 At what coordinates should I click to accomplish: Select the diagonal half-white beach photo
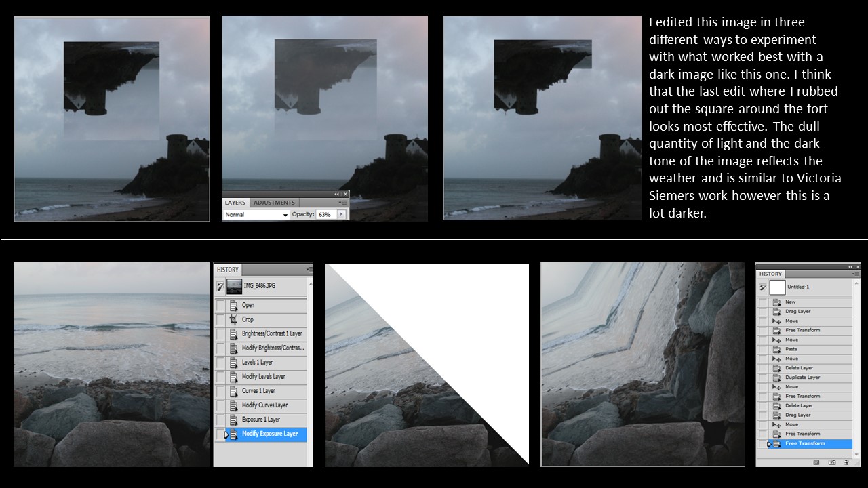(x=427, y=365)
